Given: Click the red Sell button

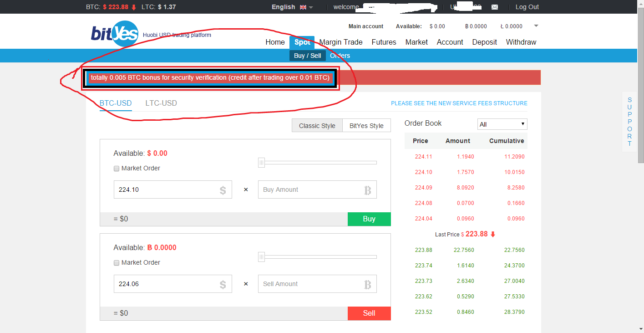Looking at the screenshot, I should click(369, 313).
